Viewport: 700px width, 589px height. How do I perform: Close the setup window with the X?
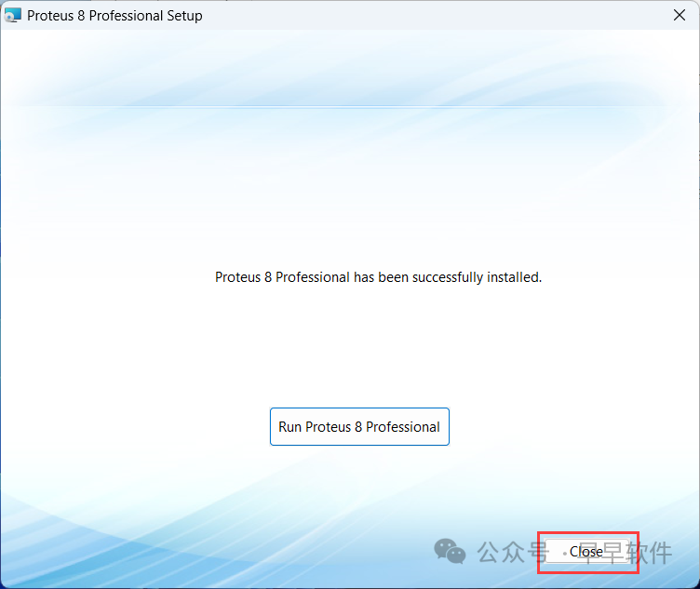pyautogui.click(x=679, y=15)
